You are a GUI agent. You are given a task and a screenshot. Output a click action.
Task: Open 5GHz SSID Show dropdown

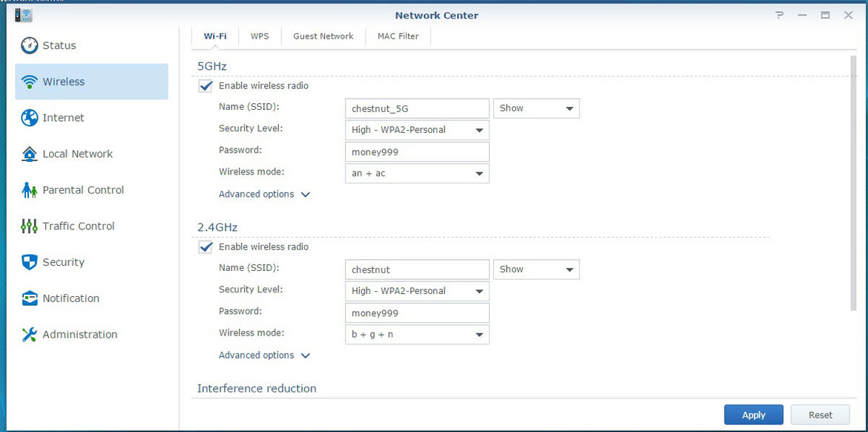pos(536,108)
